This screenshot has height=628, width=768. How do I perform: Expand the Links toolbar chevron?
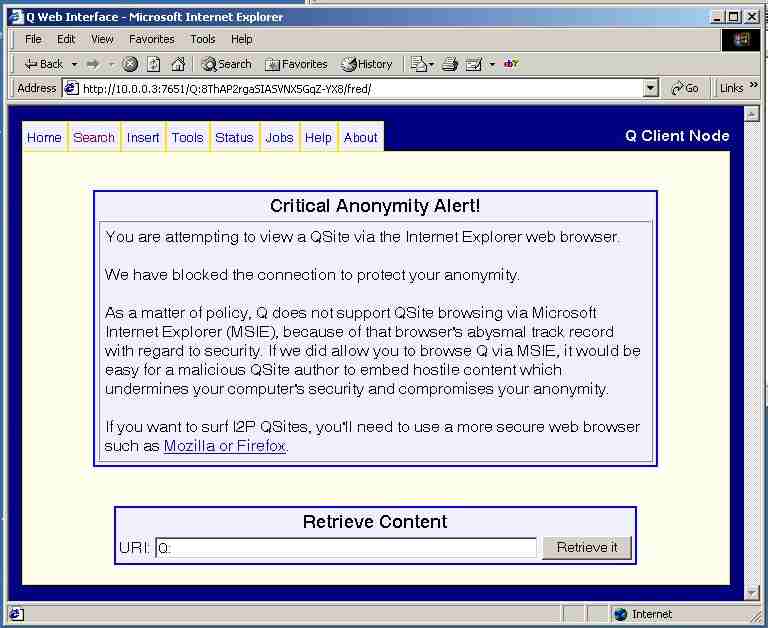click(x=753, y=85)
